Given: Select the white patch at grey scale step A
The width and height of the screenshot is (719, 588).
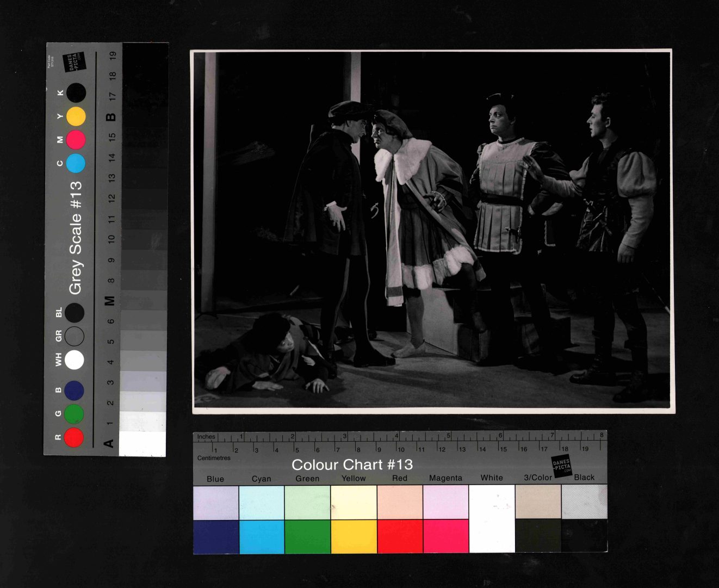Looking at the screenshot, I should pos(142,443).
